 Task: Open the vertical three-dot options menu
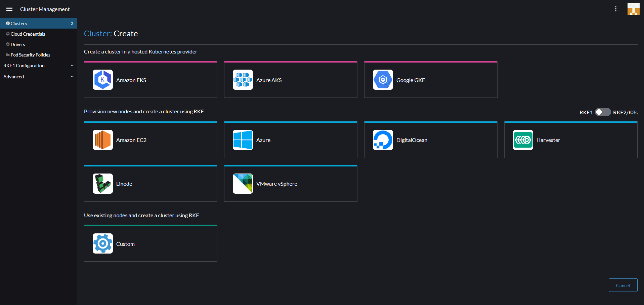[616, 9]
